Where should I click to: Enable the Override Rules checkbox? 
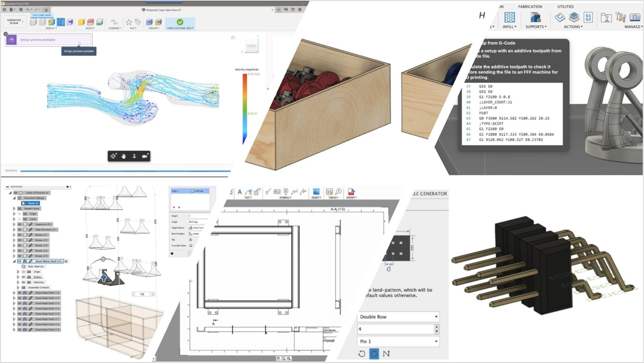click(x=191, y=246)
